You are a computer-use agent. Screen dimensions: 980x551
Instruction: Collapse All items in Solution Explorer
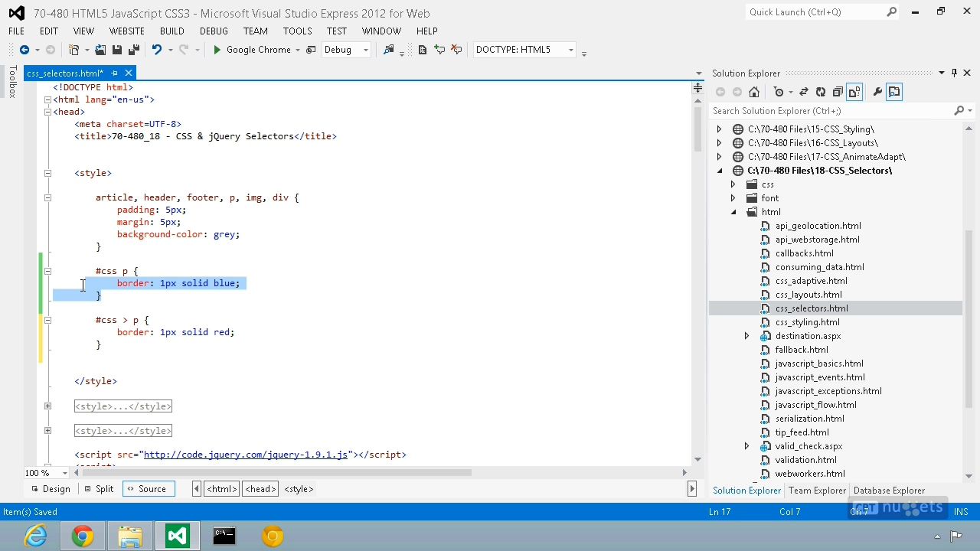tap(838, 92)
